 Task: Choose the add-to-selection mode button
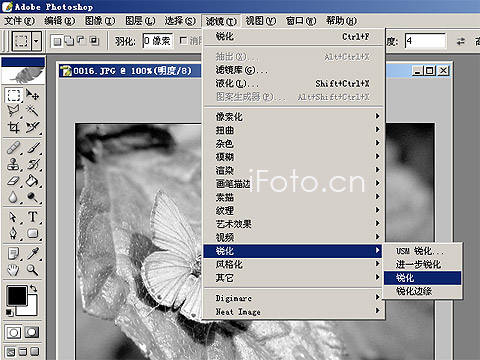click(x=70, y=41)
